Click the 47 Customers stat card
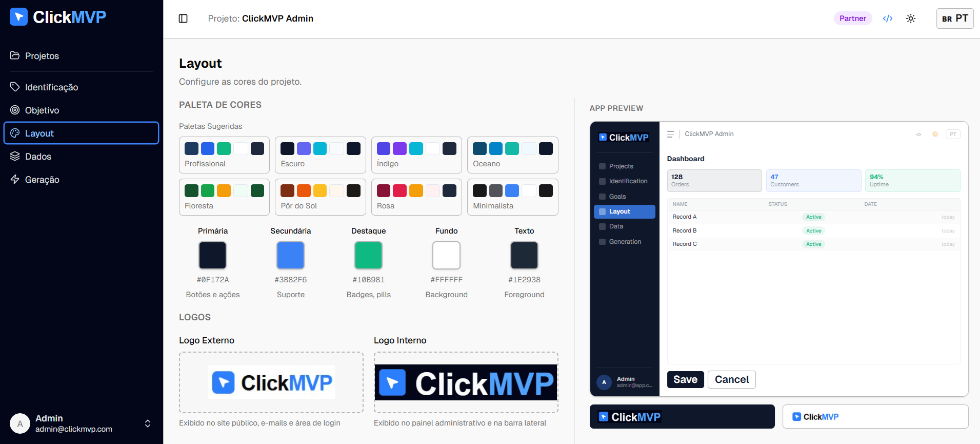The height and width of the screenshot is (444, 980). (x=814, y=181)
